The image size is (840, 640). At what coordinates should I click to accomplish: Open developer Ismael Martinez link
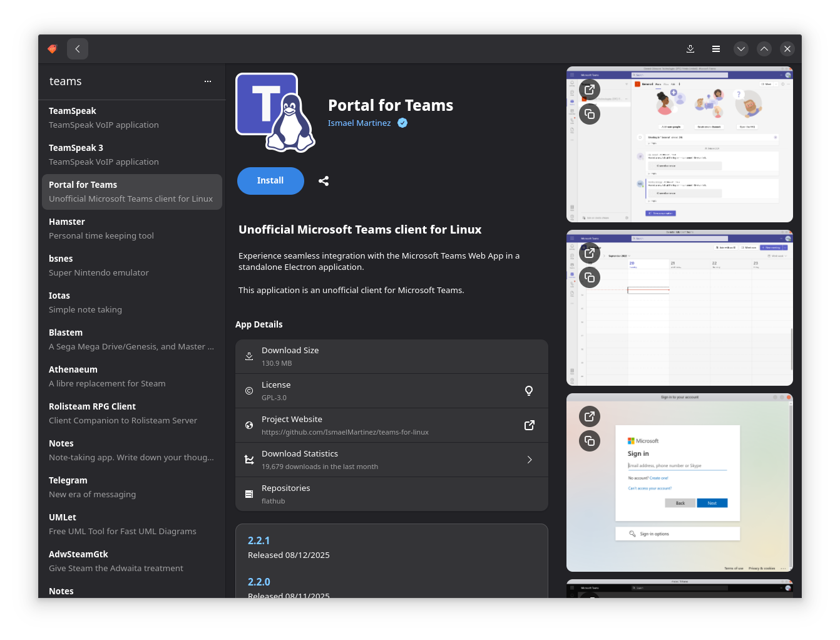click(x=359, y=123)
